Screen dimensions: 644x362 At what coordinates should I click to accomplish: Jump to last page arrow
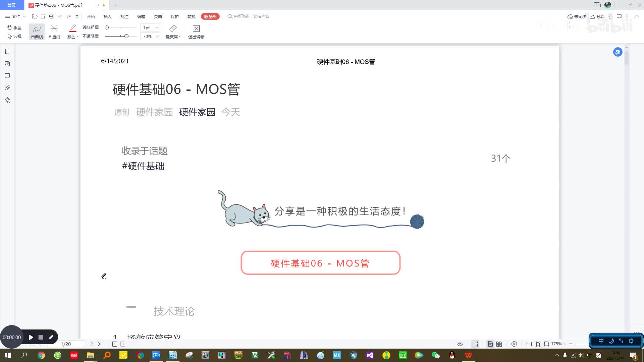point(100,344)
